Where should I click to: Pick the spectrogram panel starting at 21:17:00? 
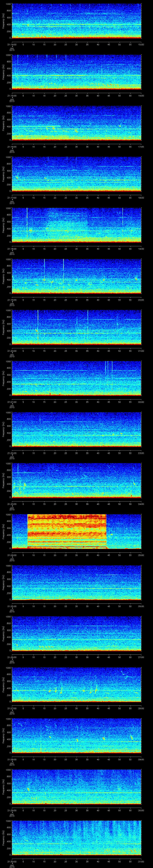77,174
